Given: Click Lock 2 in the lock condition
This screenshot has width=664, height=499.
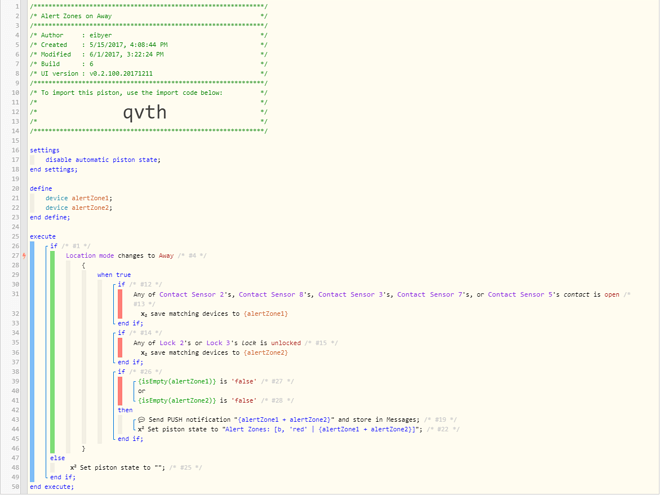Looking at the screenshot, I should pyautogui.click(x=171, y=343).
